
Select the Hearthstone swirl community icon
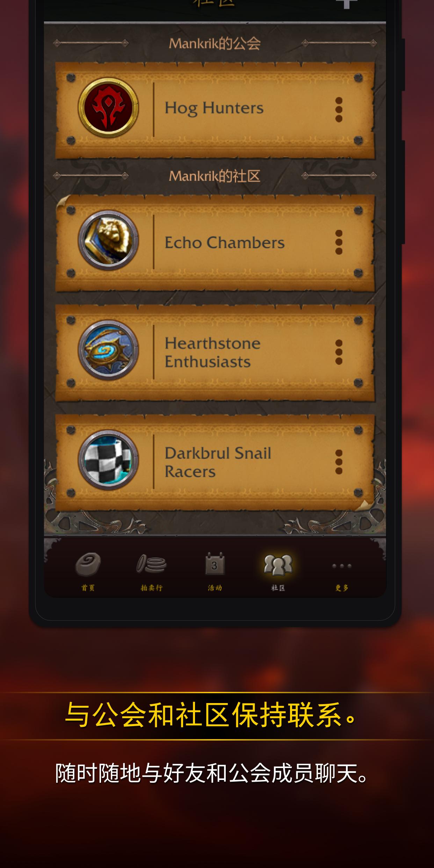click(x=108, y=350)
